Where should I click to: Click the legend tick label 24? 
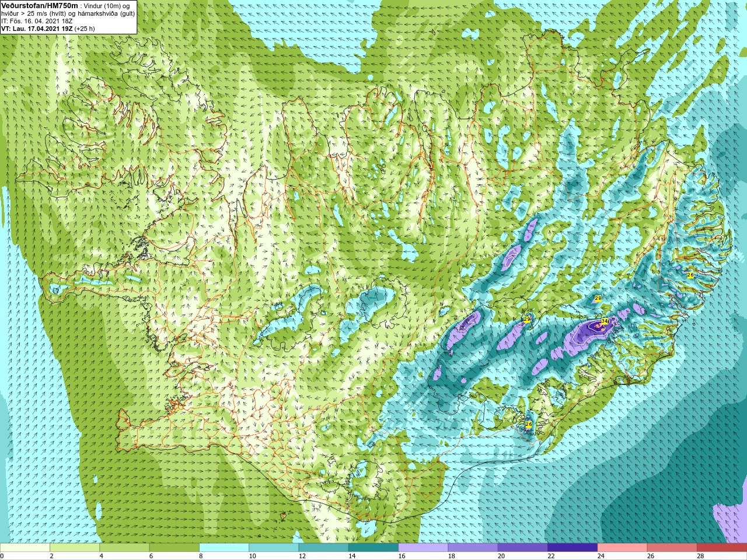(601, 556)
